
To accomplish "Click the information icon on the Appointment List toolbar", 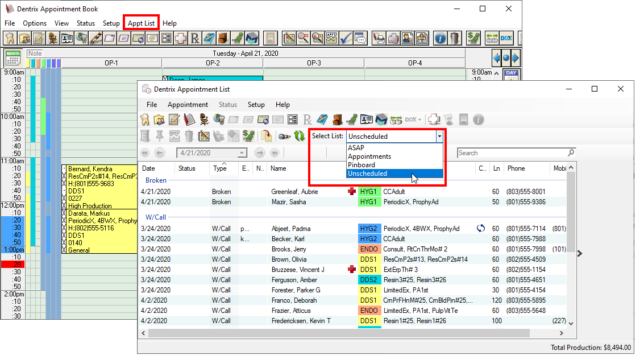I will 477,120.
